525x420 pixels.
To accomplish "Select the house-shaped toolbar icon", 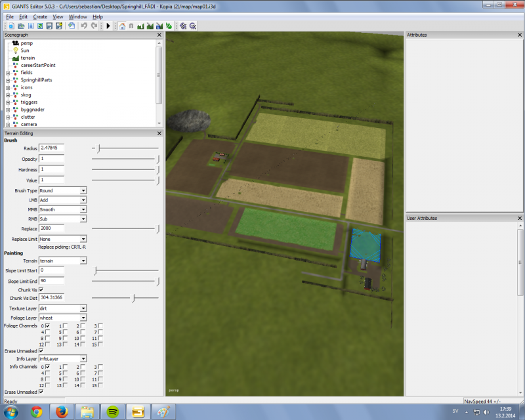I will pos(122,26).
